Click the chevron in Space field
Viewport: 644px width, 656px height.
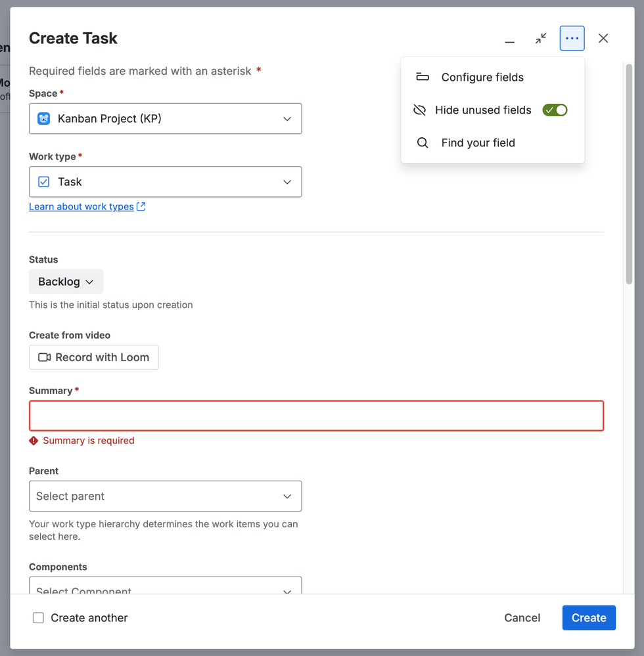click(287, 119)
